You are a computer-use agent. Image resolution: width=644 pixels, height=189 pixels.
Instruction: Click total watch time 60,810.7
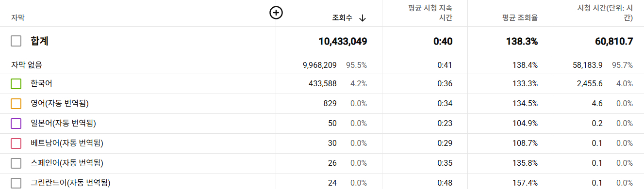(614, 41)
